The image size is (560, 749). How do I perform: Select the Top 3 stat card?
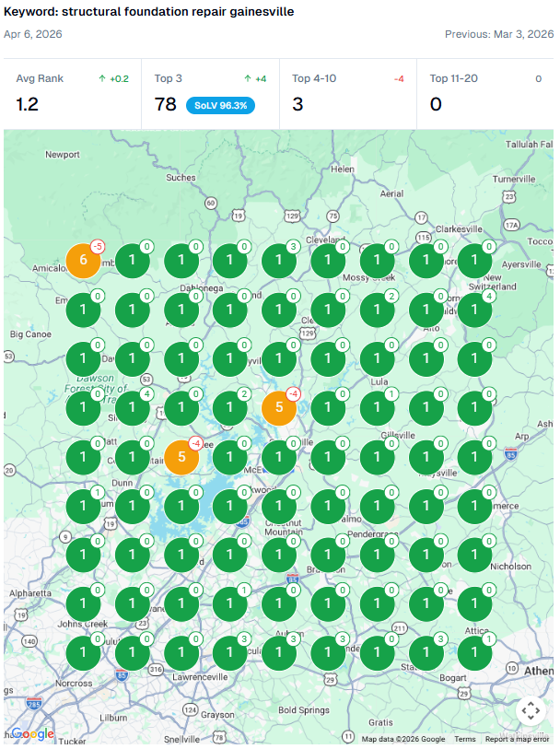(x=211, y=94)
